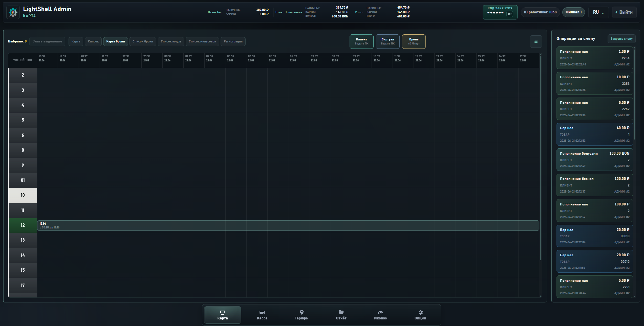Open the Филиал 1 branch selector
The width and height of the screenshot is (644, 326).
point(573,12)
